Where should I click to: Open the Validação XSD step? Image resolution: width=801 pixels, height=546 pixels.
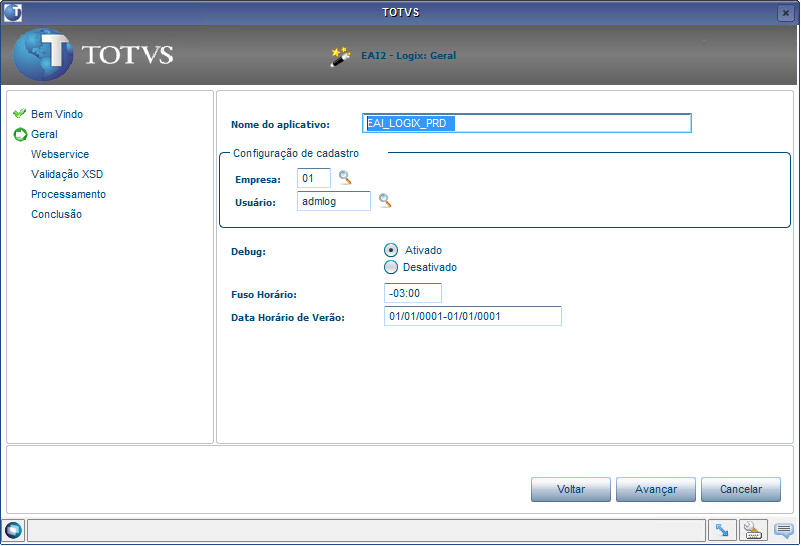[67, 174]
